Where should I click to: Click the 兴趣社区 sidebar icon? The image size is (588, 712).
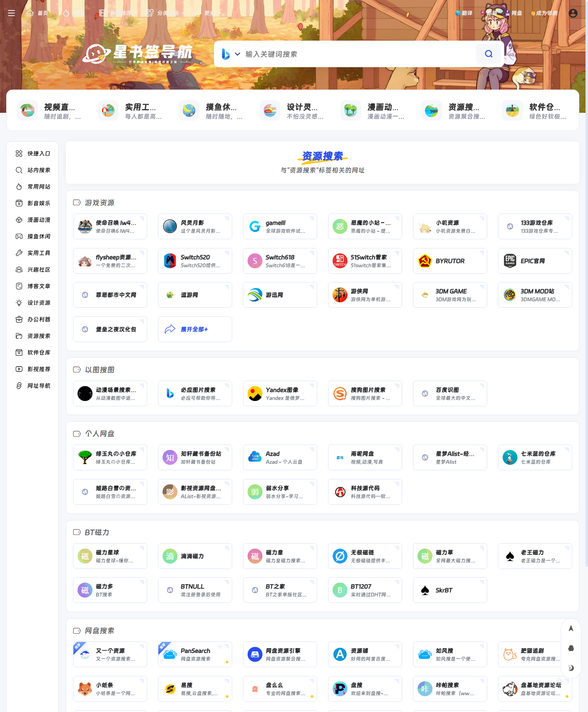pos(19,270)
